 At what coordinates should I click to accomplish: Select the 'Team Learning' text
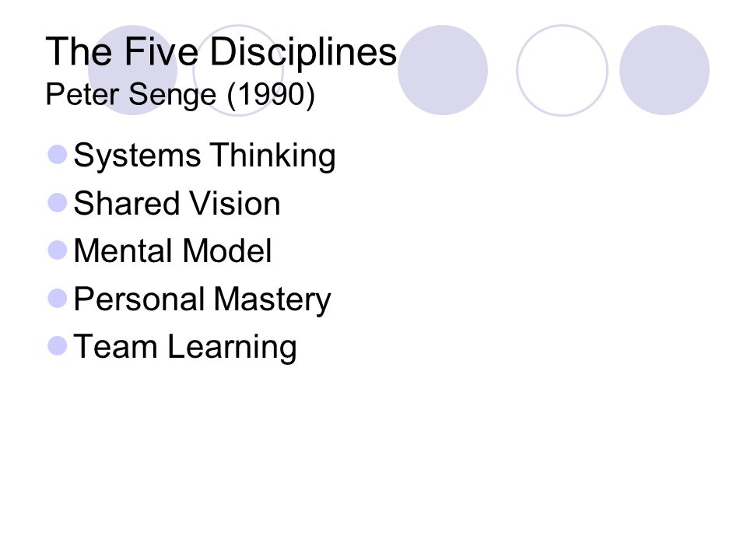pos(185,347)
